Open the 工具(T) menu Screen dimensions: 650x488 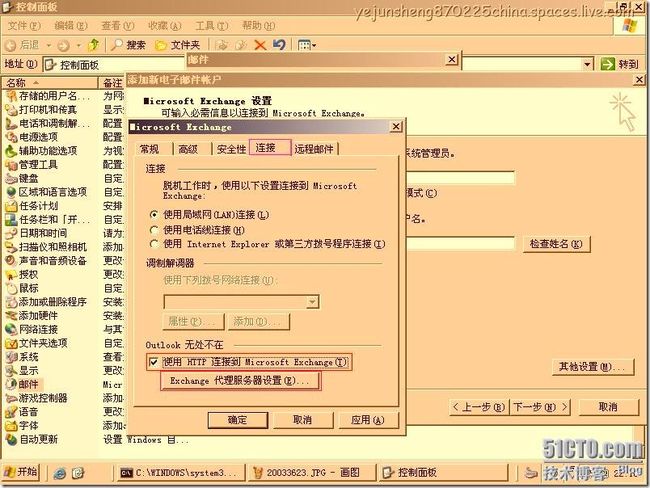coord(211,26)
